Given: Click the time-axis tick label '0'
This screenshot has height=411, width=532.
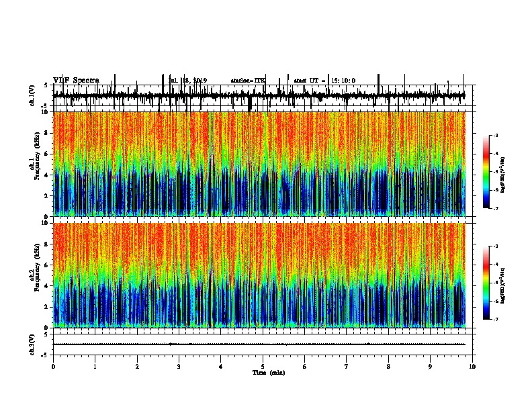Looking at the screenshot, I should pyautogui.click(x=53, y=367).
